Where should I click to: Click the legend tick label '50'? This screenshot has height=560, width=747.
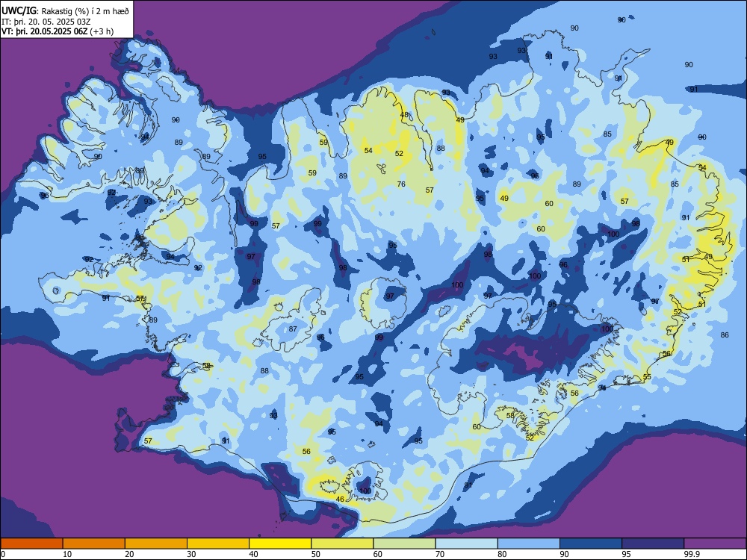[x=315, y=554]
